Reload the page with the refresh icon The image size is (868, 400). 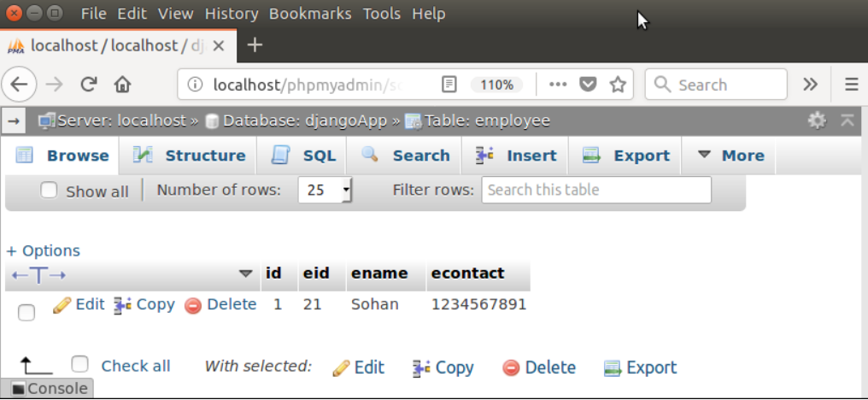(89, 85)
